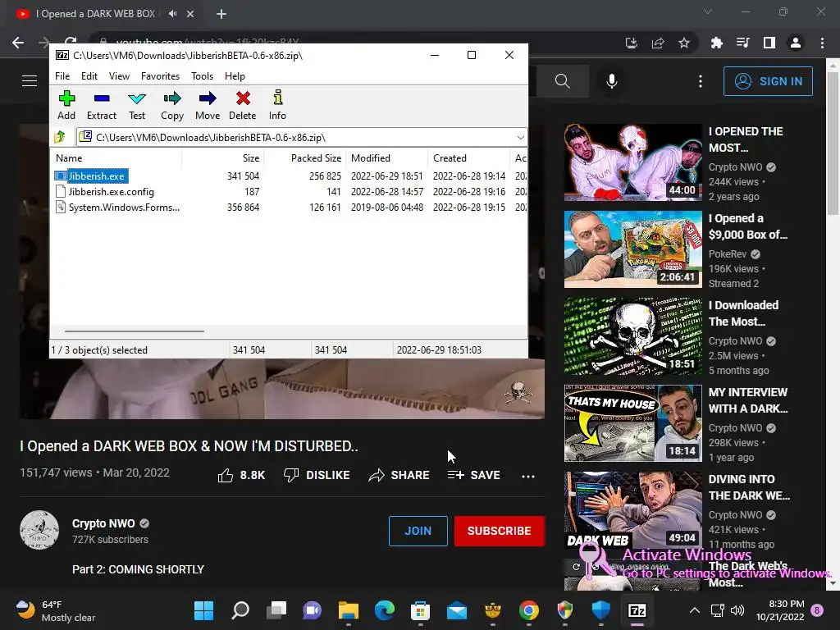The height and width of the screenshot is (630, 840).
Task: Click SAVE to playlist button
Action: (x=474, y=475)
